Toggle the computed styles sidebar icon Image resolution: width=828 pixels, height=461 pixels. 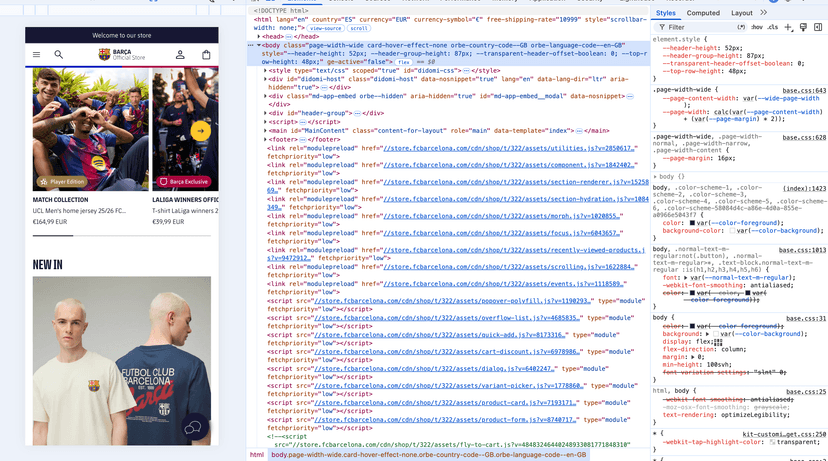818,27
